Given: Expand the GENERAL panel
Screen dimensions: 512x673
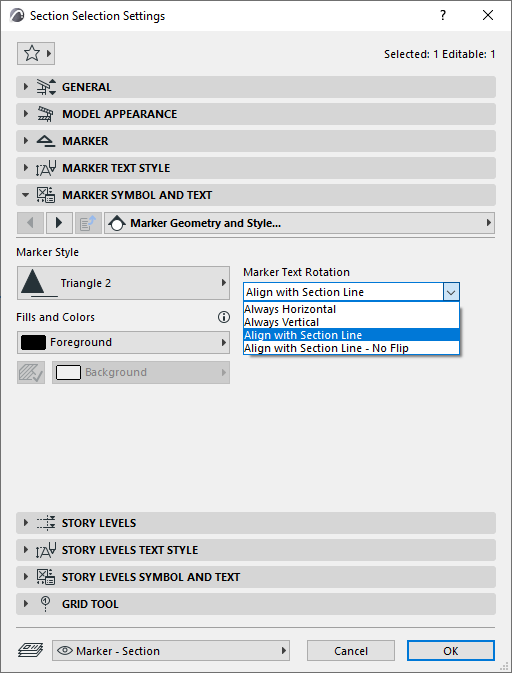Looking at the screenshot, I should 256,87.
